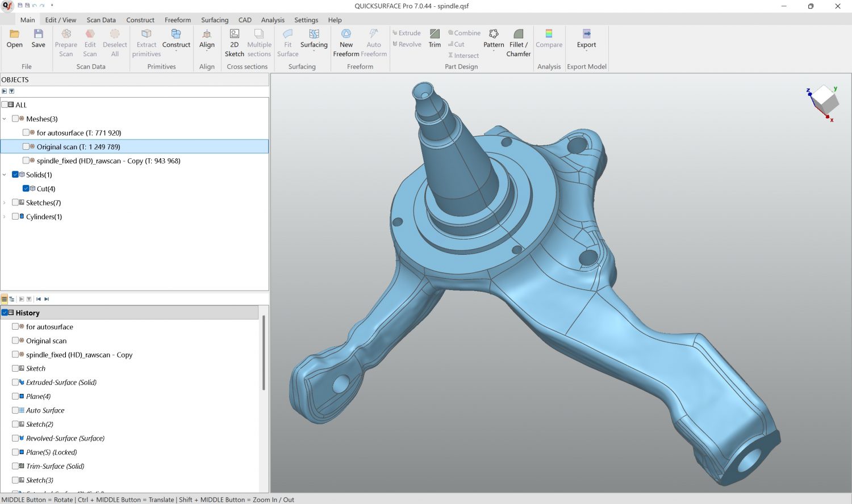Collapse the Meshes(3) tree group
This screenshot has width=852, height=504.
[5, 119]
